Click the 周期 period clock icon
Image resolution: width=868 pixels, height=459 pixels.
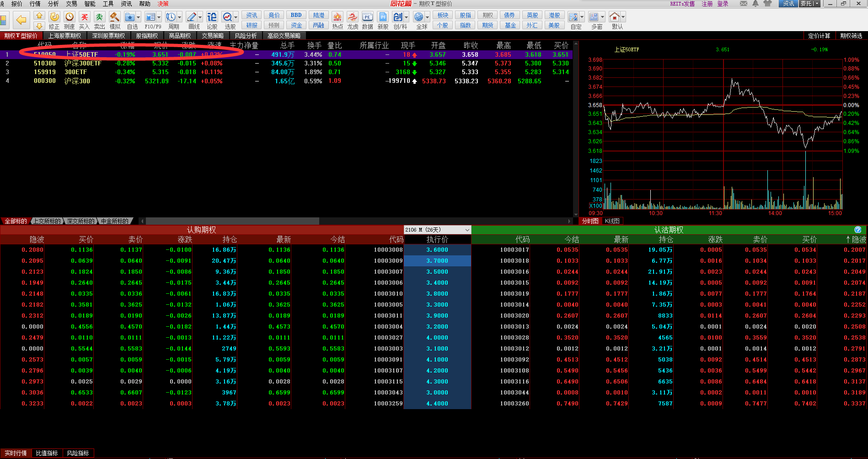[x=171, y=17]
